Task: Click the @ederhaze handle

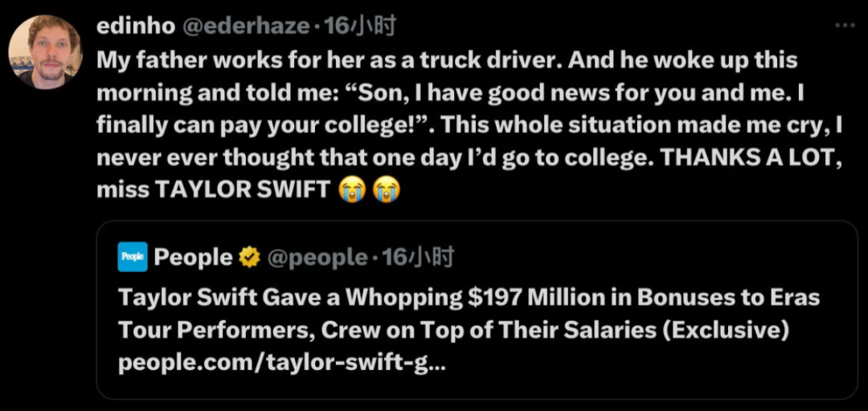Action: click(246, 26)
